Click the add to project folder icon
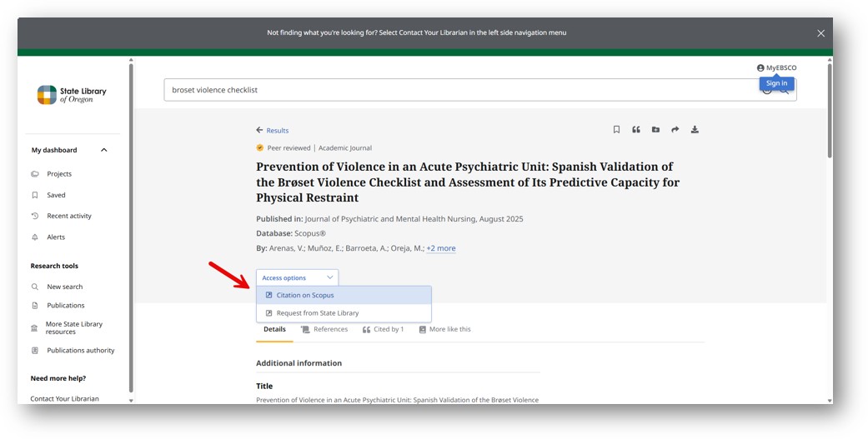868x439 pixels. pos(655,130)
